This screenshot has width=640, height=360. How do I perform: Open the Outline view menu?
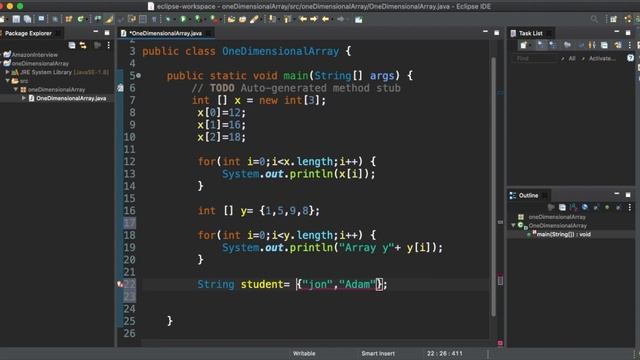tap(629, 207)
